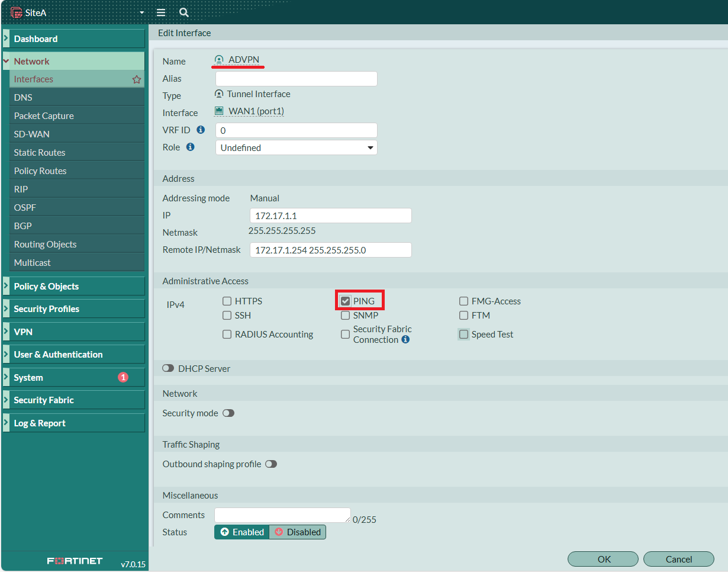
Task: Open the OSPF menu item
Action: tap(77, 207)
